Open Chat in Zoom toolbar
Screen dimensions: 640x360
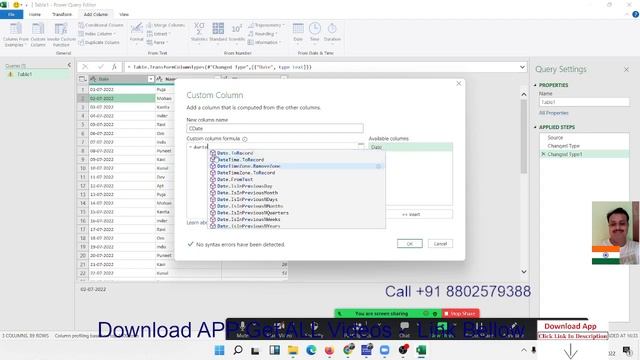[x=404, y=329]
